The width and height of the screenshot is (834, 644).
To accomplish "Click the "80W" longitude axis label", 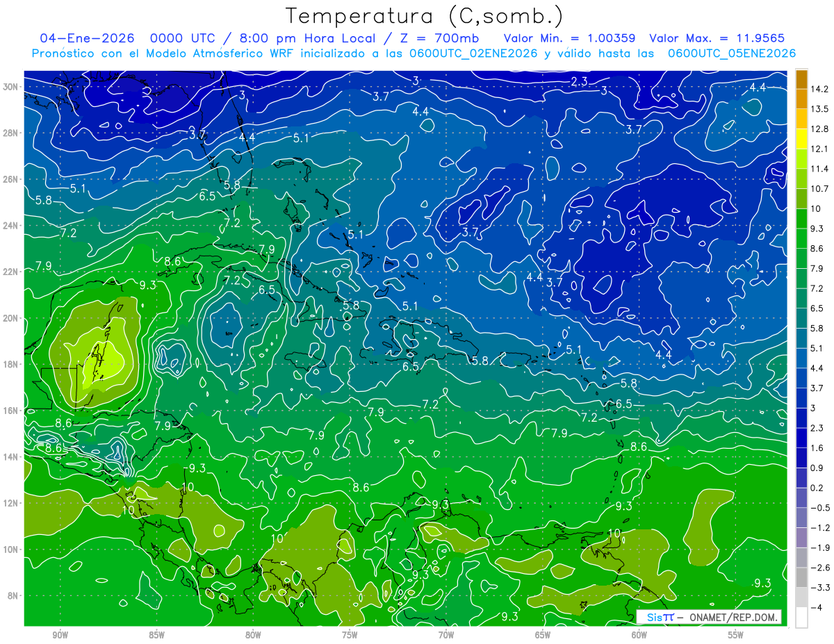I will [253, 636].
